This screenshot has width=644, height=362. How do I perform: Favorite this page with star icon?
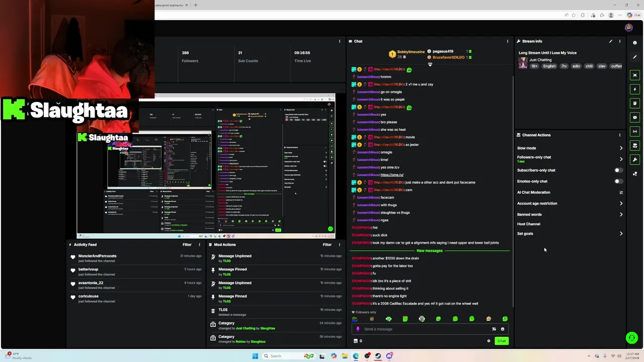(x=574, y=15)
